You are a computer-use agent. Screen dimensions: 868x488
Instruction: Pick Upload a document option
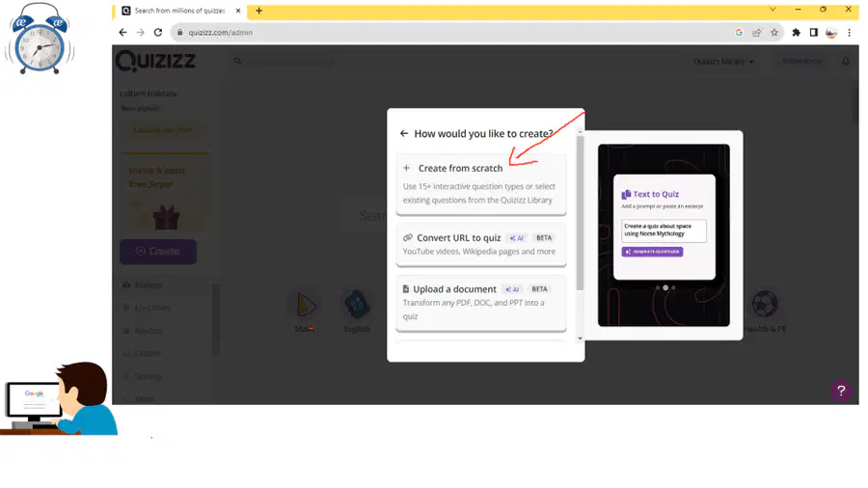point(481,303)
